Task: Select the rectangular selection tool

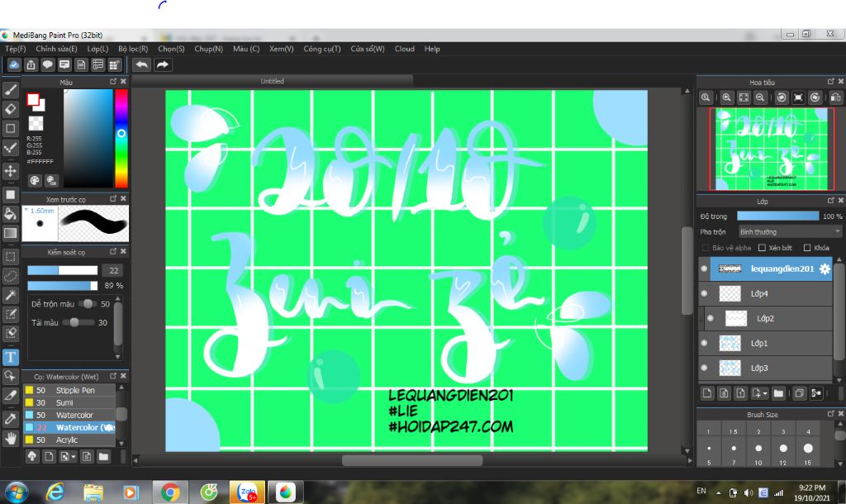Action: 10,257
